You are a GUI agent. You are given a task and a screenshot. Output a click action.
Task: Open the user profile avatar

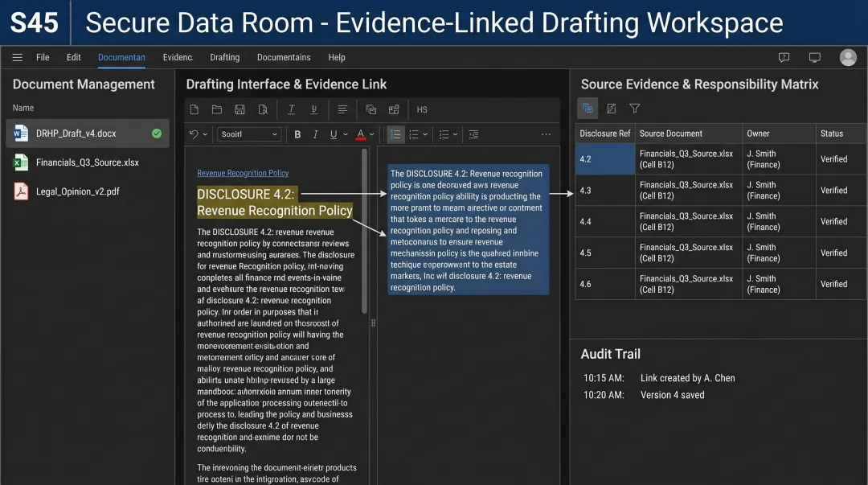coord(848,57)
